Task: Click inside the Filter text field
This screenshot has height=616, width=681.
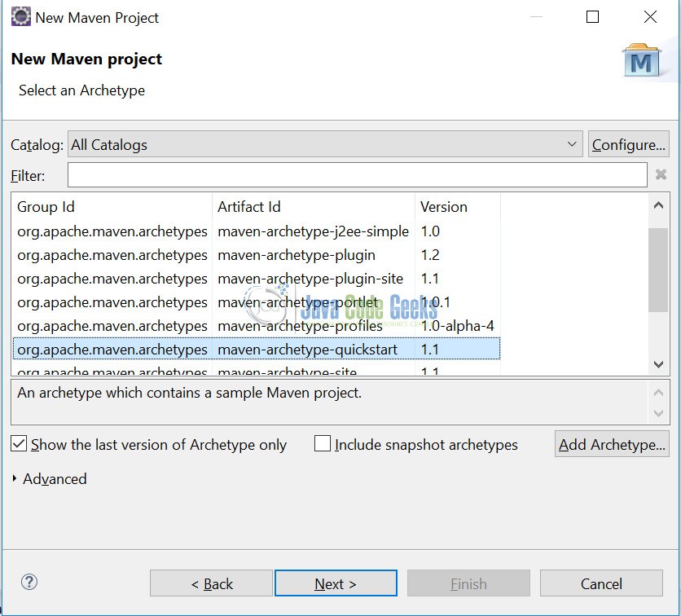Action: point(358,174)
